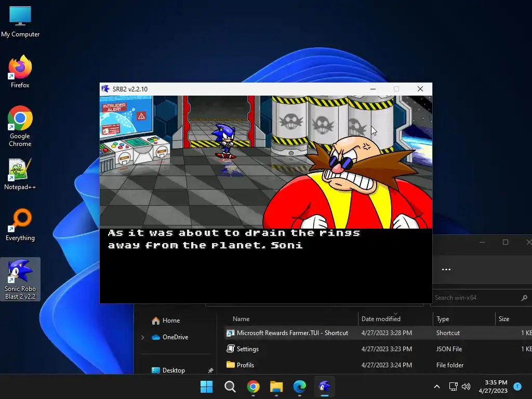532x399 pixels.
Task: Open Explorer's See more (...) menu
Action: point(446,270)
